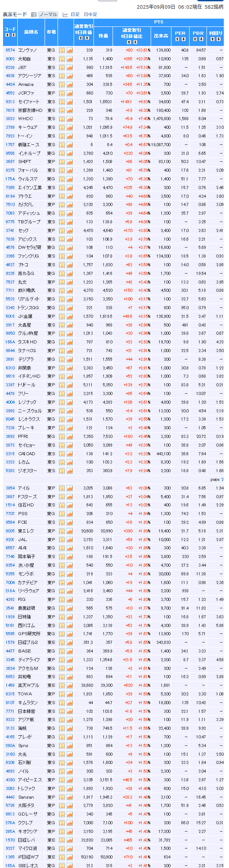The image size is (229, 868).
Task: Sort ascending using PBR column up arrow
Action: [x=195, y=39]
